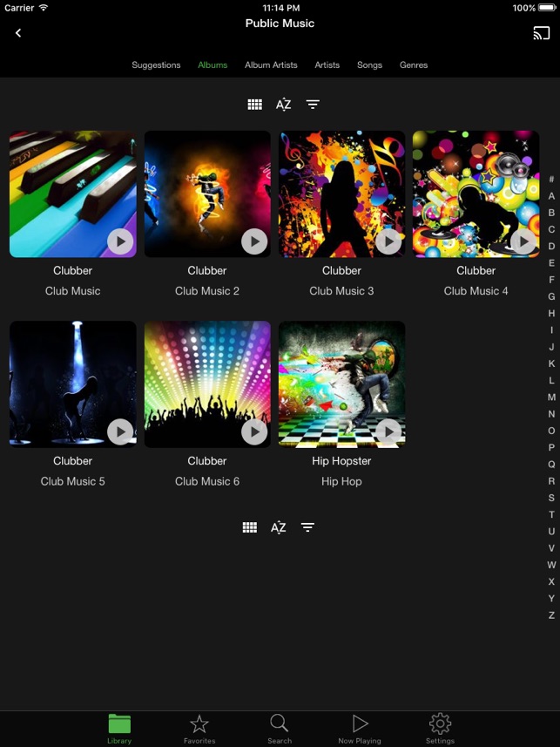Screen dimensions: 560x747
Task: Tap the Club Music 4 title
Action: coord(476,290)
